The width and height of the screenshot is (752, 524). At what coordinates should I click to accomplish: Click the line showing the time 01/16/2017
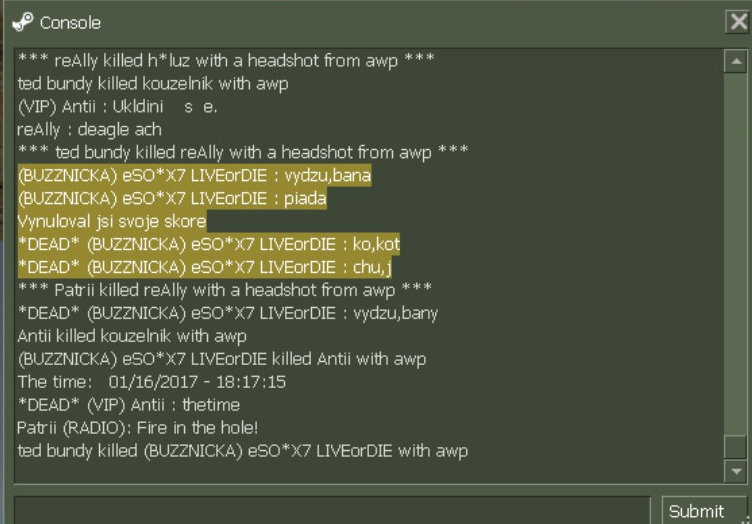pos(152,382)
